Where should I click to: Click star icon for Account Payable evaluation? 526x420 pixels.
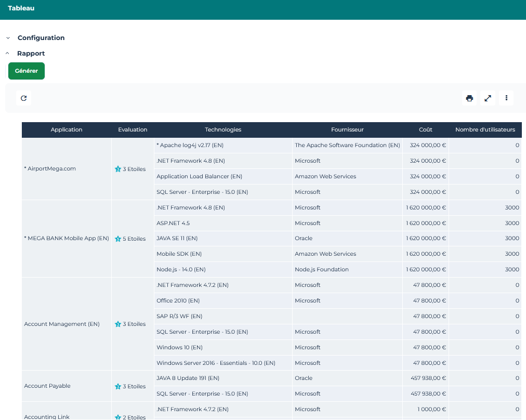tap(118, 386)
